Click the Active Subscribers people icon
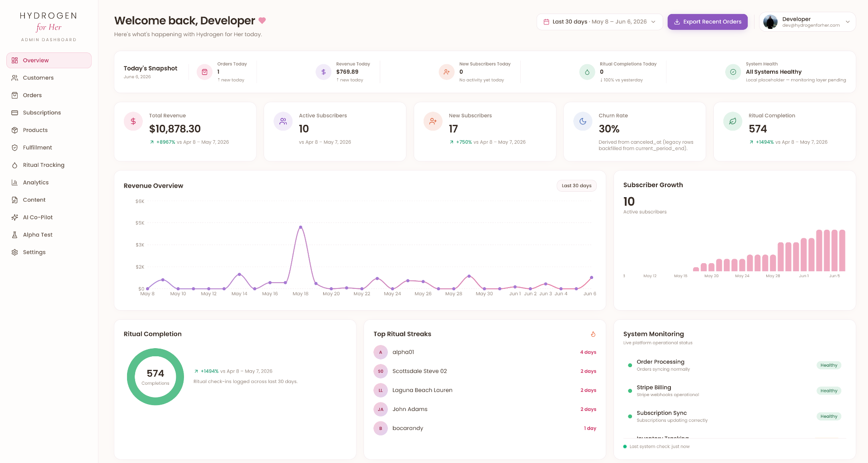 pyautogui.click(x=283, y=121)
